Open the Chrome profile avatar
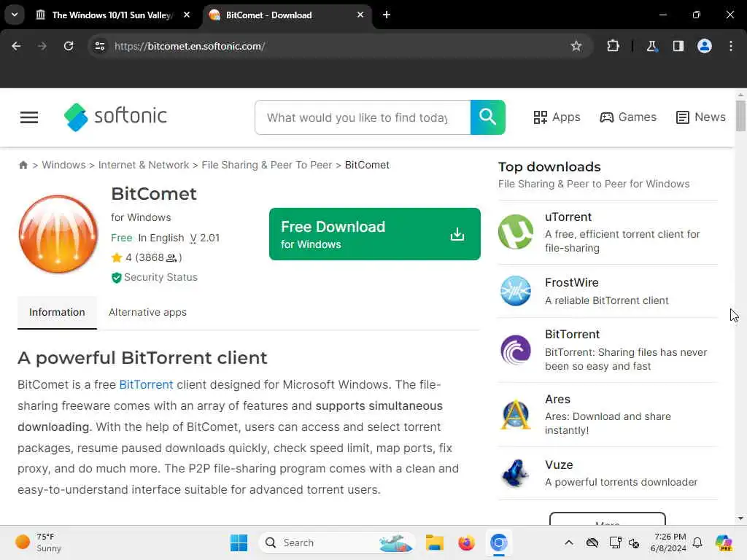The height and width of the screenshot is (560, 747). pyautogui.click(x=704, y=46)
